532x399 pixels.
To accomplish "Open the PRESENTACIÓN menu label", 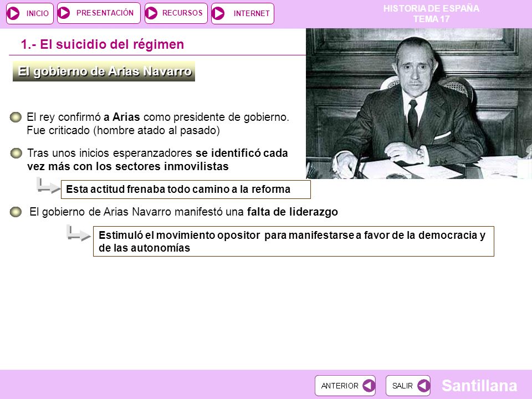I will 105,13.
